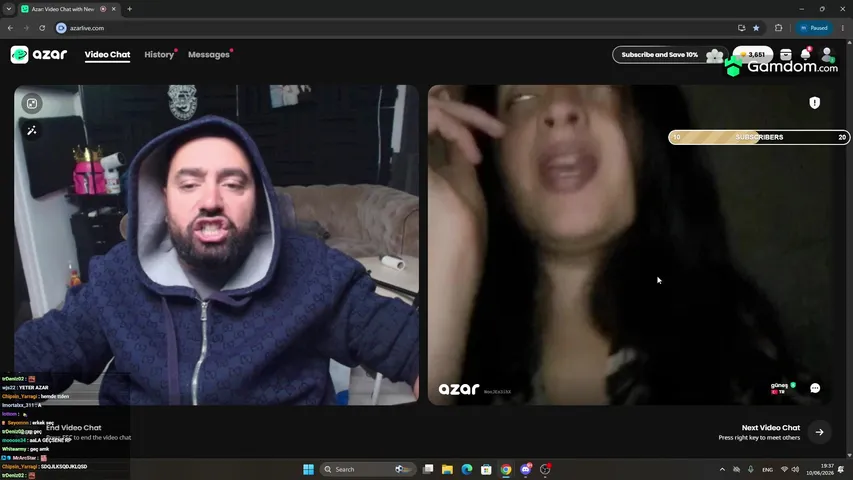
Task: Switch ENG input language
Action: pyautogui.click(x=768, y=469)
